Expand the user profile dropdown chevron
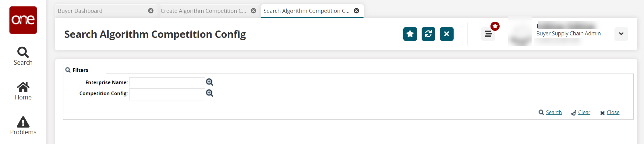644x144 pixels. pyautogui.click(x=621, y=34)
